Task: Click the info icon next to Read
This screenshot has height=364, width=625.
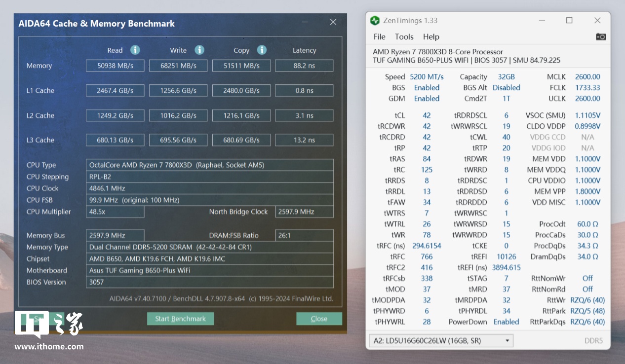Action: click(135, 50)
